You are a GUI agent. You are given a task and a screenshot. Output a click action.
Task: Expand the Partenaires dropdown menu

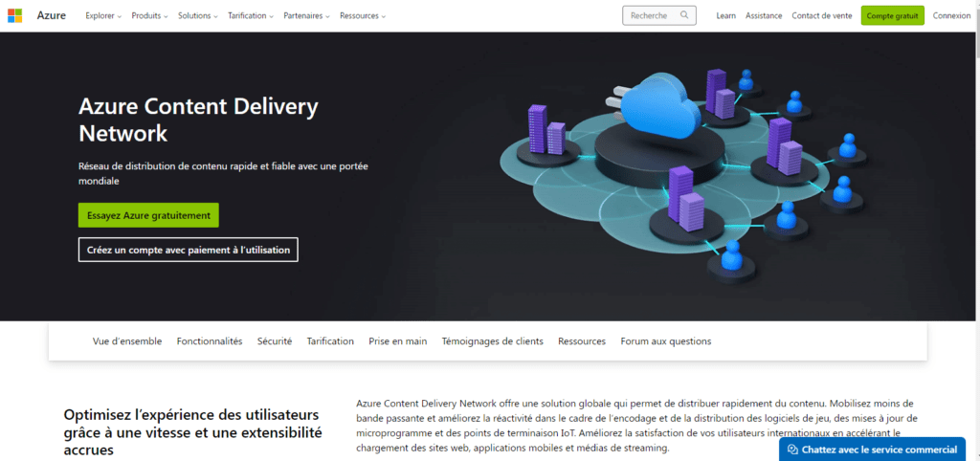(306, 15)
